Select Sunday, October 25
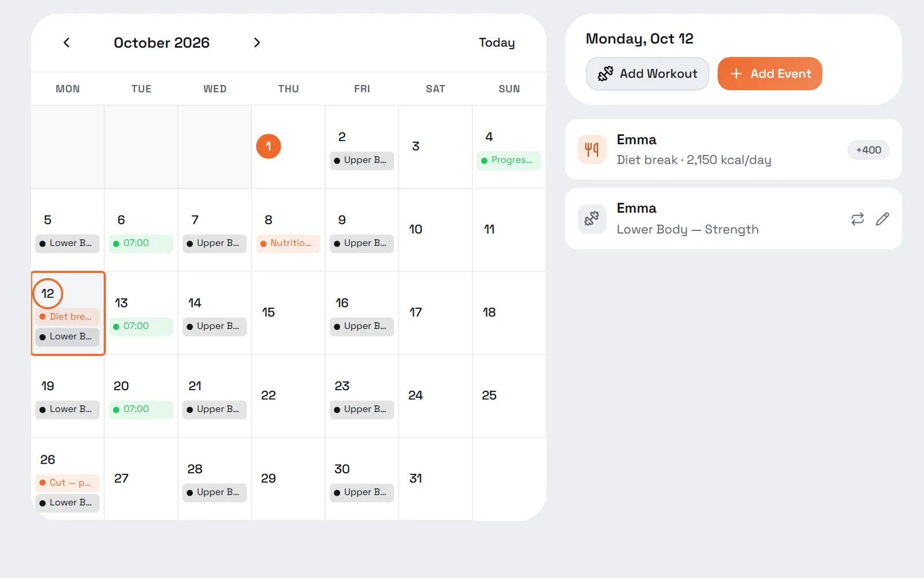 [x=509, y=396]
